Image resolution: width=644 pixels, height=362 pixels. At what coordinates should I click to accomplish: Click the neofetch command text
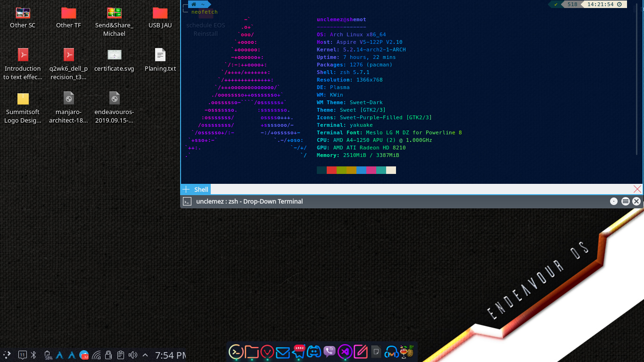click(205, 12)
